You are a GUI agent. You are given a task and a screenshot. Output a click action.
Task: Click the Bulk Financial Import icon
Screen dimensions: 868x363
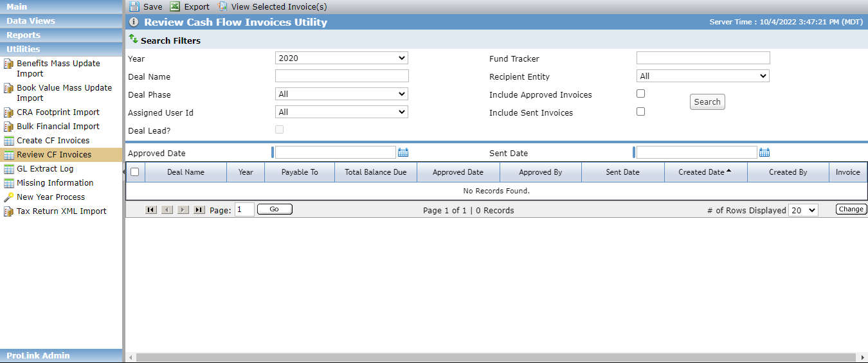[x=9, y=127]
